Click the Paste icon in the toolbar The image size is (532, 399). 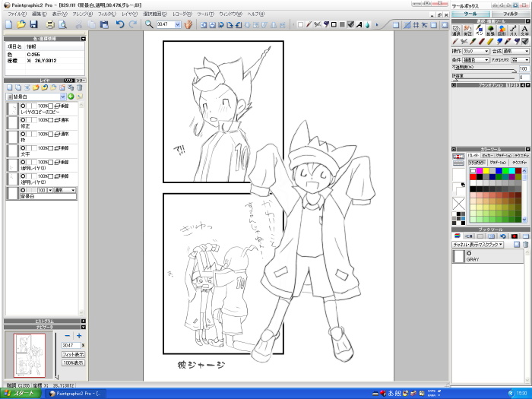[104, 24]
